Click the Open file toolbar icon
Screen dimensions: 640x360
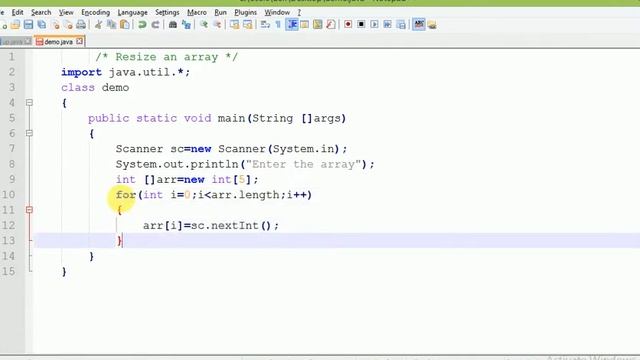coord(15,24)
